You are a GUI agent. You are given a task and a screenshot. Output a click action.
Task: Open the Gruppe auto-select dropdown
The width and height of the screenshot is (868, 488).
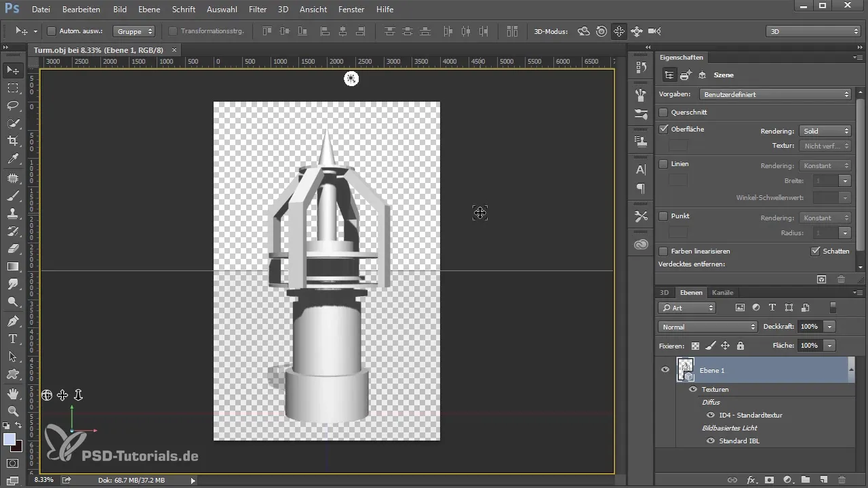point(134,31)
